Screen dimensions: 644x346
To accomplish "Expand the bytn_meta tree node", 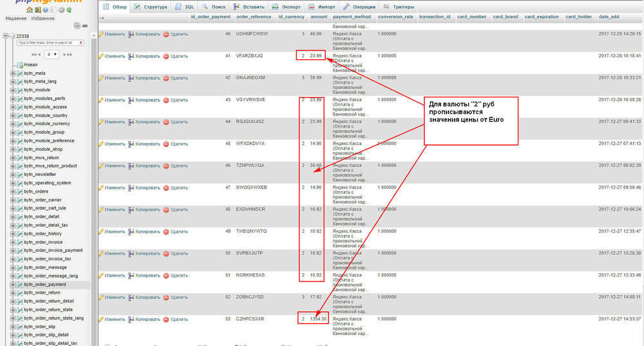I will [x=13, y=73].
